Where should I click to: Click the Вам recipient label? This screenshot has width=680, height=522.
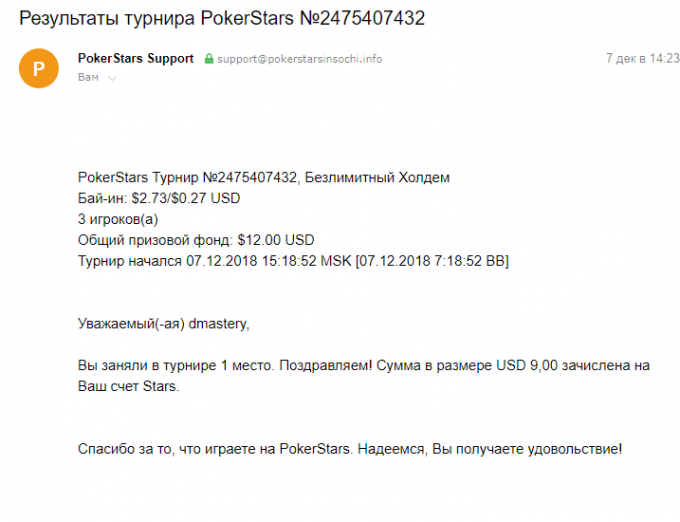[x=88, y=77]
